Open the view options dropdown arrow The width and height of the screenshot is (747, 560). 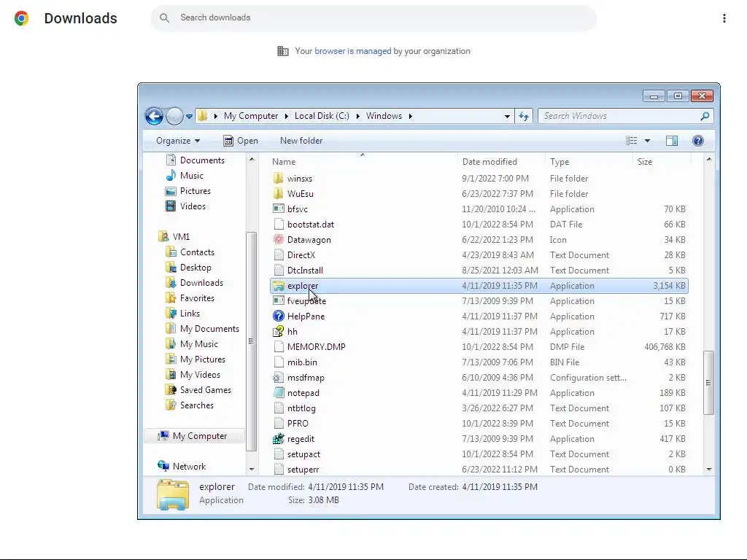pyautogui.click(x=648, y=141)
